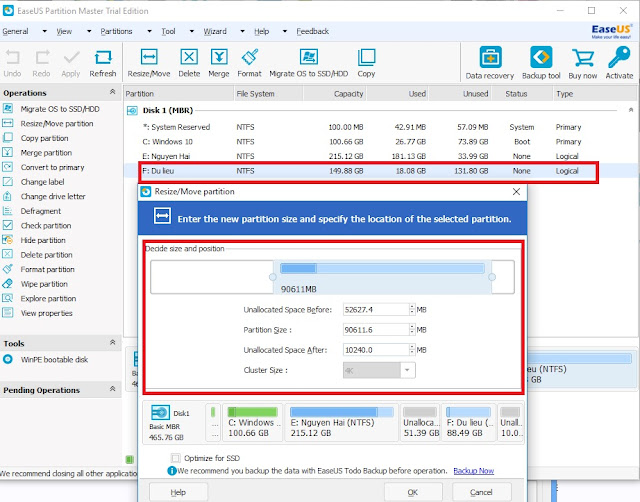Screen dimensions: 640x502
Task: Refresh the disk list
Action: (x=103, y=63)
